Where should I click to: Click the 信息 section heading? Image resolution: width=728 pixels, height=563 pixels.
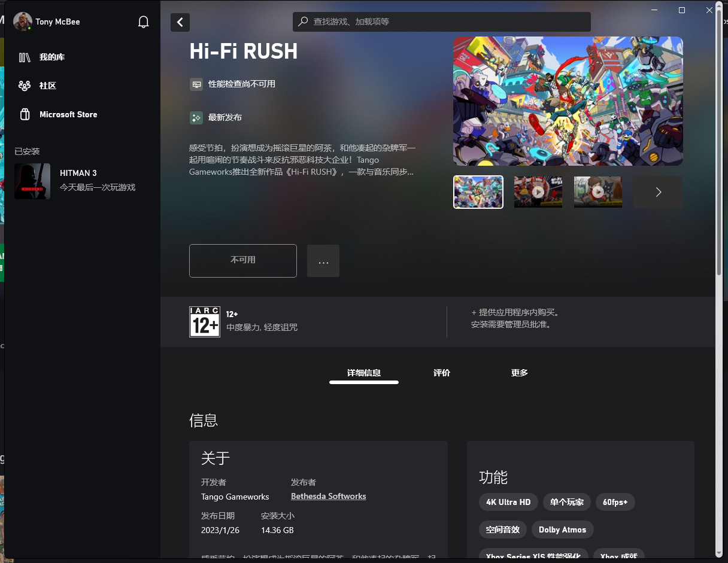204,420
